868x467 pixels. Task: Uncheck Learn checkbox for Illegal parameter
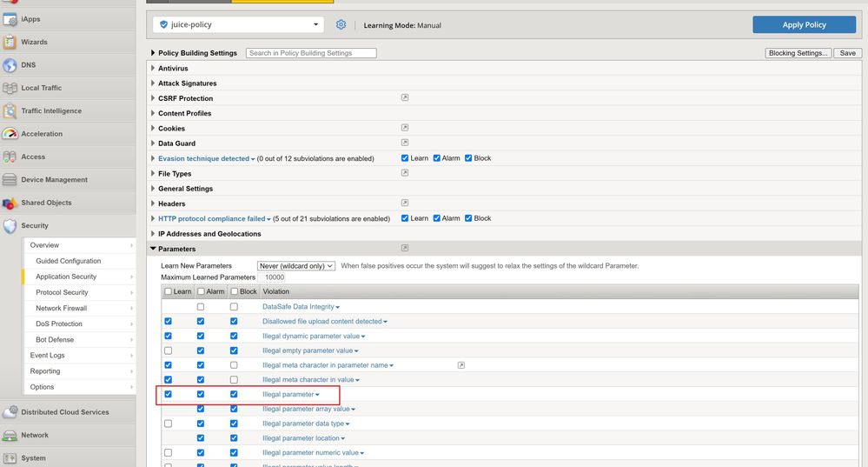click(169, 394)
